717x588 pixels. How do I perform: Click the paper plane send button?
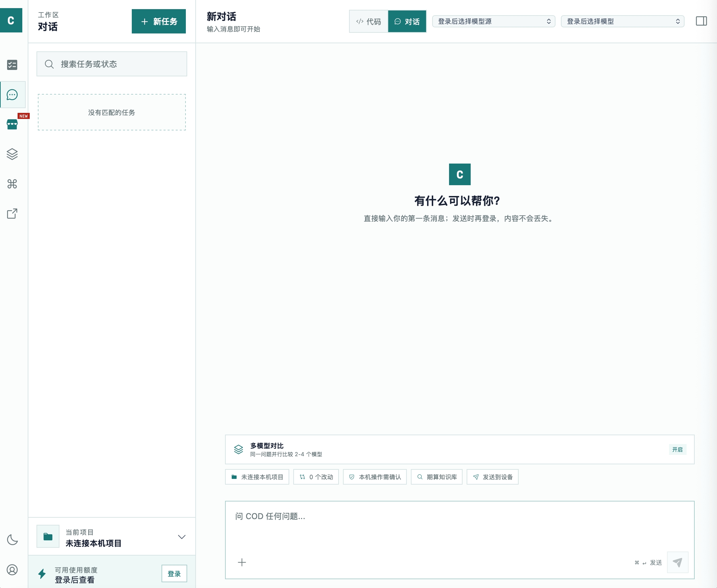[x=677, y=562]
